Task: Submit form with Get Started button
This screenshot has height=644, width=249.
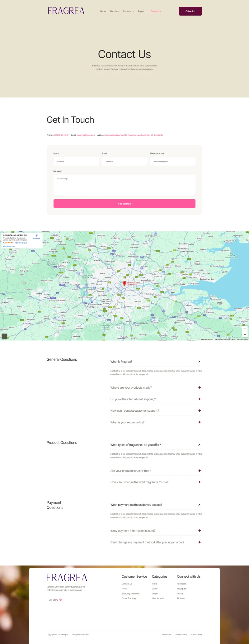Action: click(125, 204)
